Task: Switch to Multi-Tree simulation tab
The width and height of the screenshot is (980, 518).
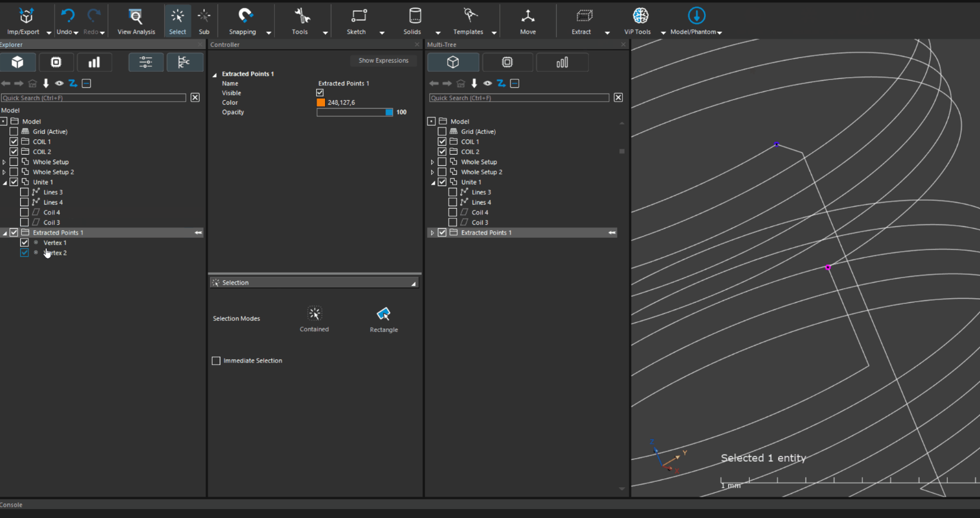Action: coord(507,62)
